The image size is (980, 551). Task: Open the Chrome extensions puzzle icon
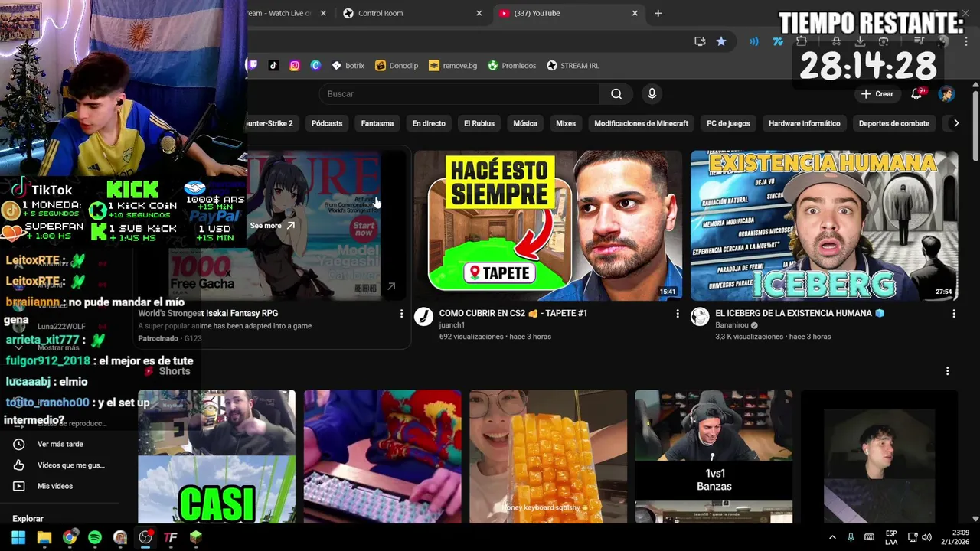click(x=802, y=41)
